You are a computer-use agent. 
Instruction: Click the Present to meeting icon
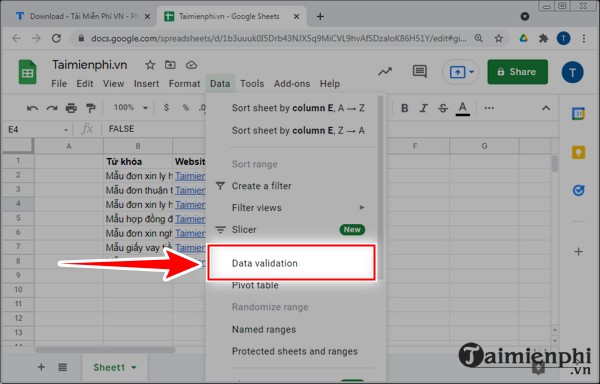457,72
